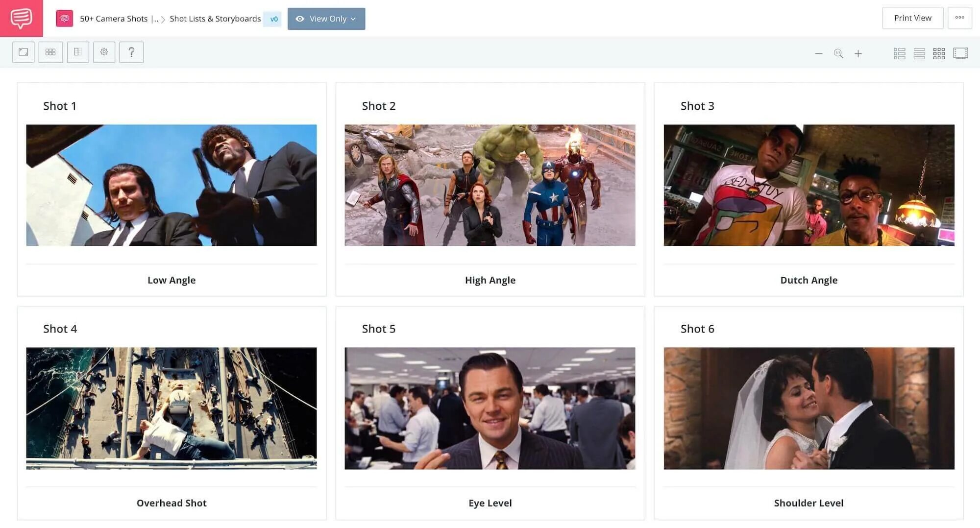The height and width of the screenshot is (528, 980).
Task: Click the 'Shot 1' title
Action: [60, 106]
